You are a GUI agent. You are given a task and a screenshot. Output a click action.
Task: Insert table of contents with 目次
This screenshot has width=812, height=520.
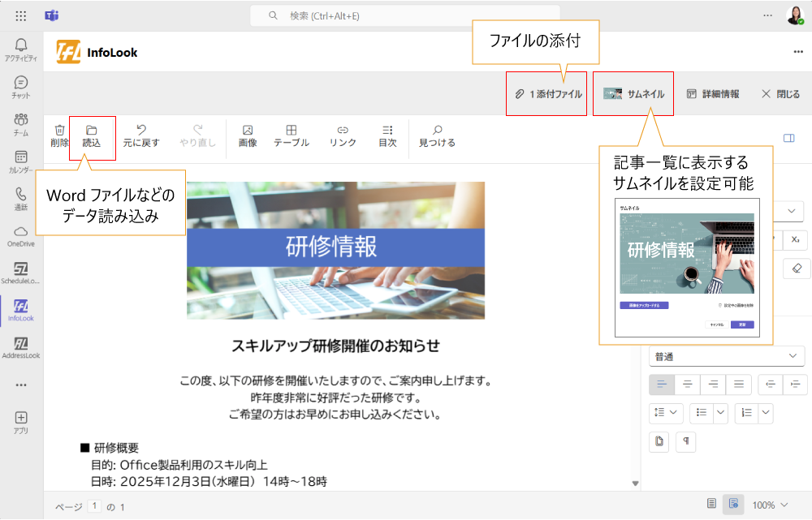coord(387,135)
